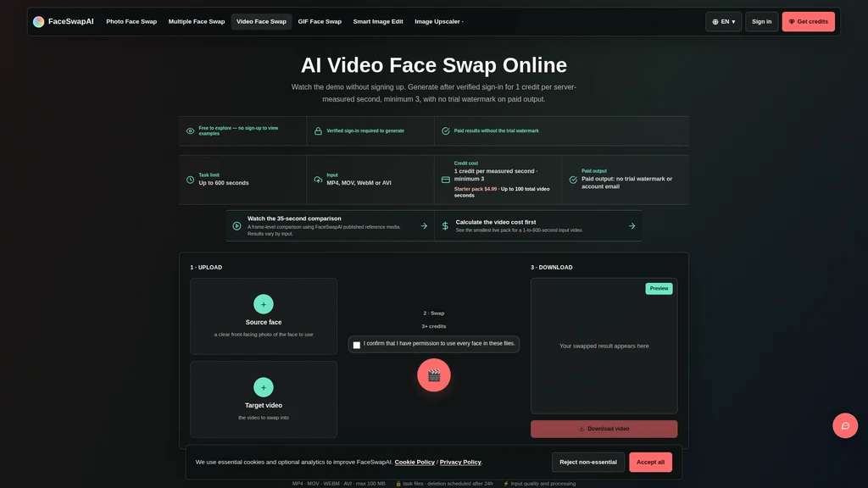Image resolution: width=868 pixels, height=488 pixels.
Task: Open the Multiple Face Swap page
Action: coord(197,21)
